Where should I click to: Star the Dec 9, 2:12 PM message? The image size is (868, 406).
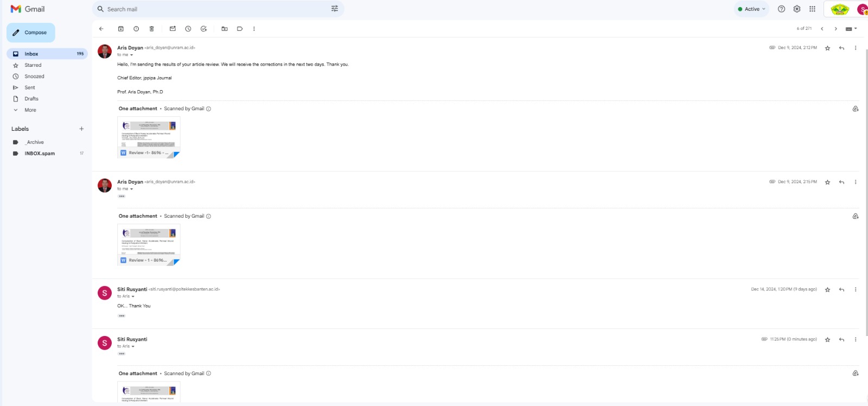(x=827, y=48)
